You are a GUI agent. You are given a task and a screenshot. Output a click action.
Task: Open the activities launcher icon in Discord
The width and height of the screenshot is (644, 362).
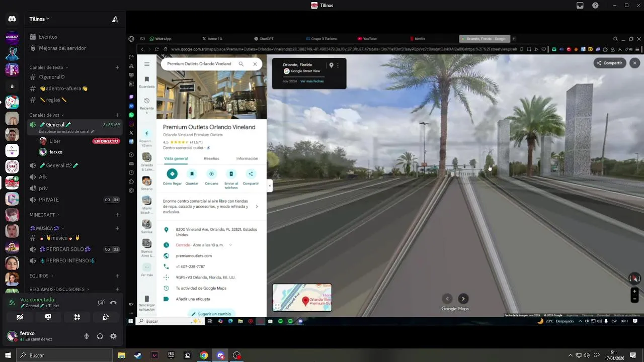pyautogui.click(x=77, y=317)
